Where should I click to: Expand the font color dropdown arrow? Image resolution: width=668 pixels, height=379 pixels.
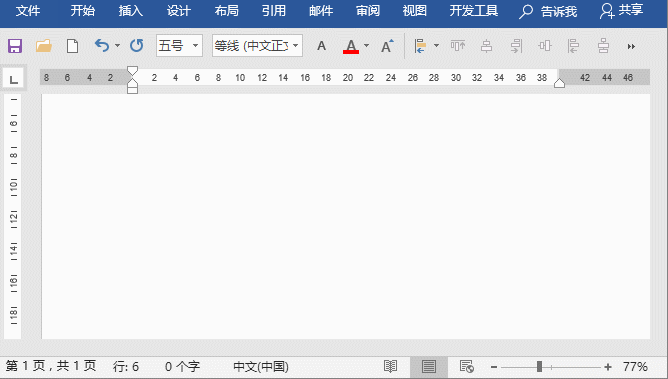click(366, 46)
